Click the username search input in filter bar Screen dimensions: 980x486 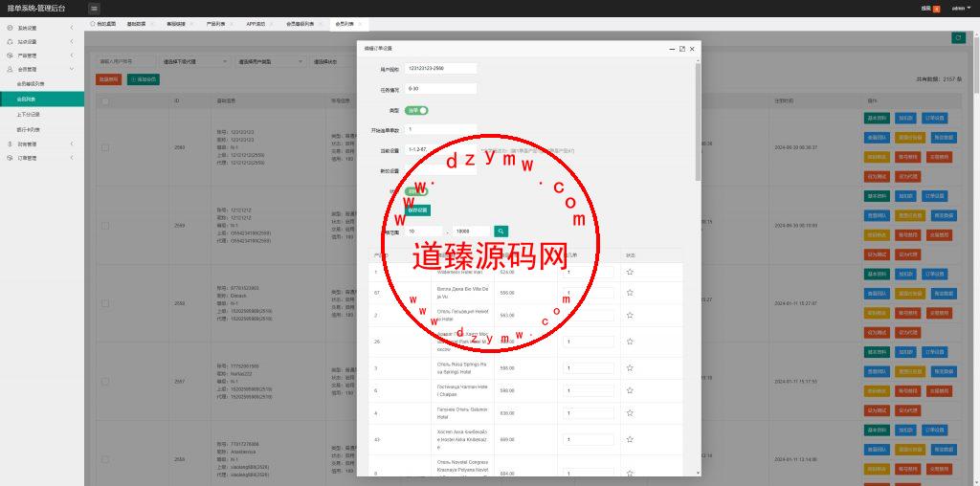click(x=125, y=62)
